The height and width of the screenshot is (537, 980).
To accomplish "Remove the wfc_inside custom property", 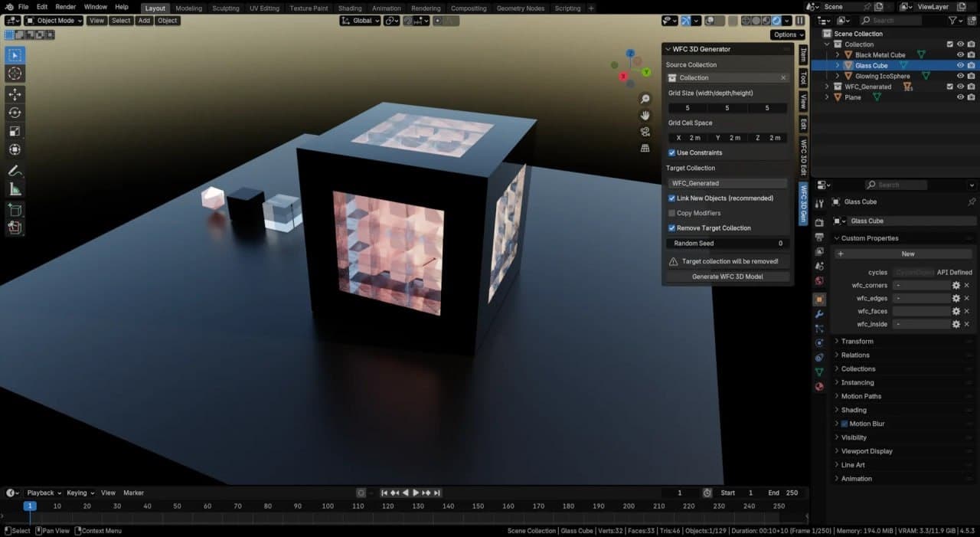I will pos(966,324).
